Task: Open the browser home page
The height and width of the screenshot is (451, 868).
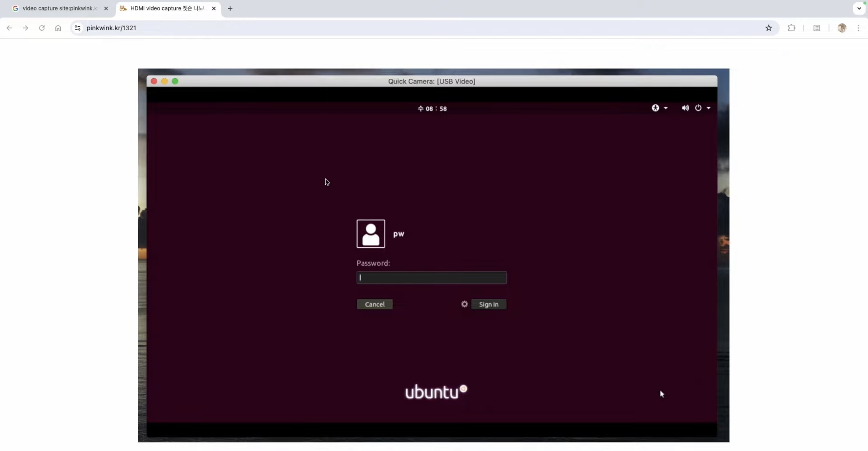Action: (58, 28)
